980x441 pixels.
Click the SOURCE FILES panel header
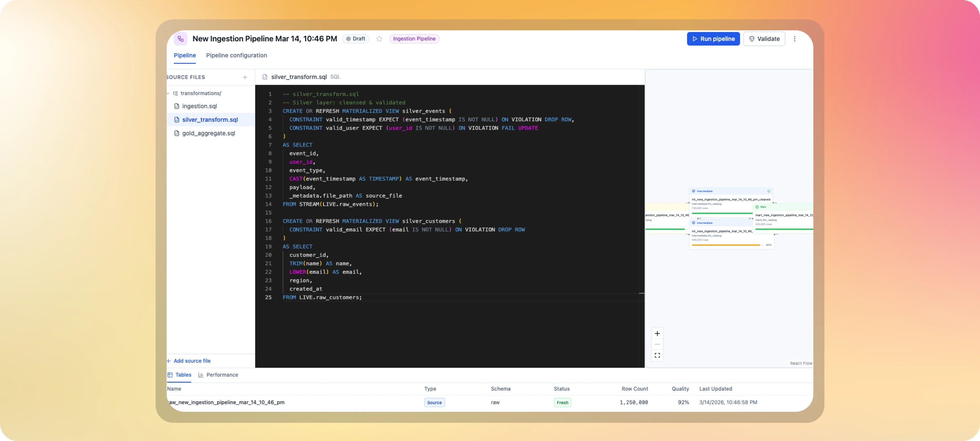[x=185, y=77]
